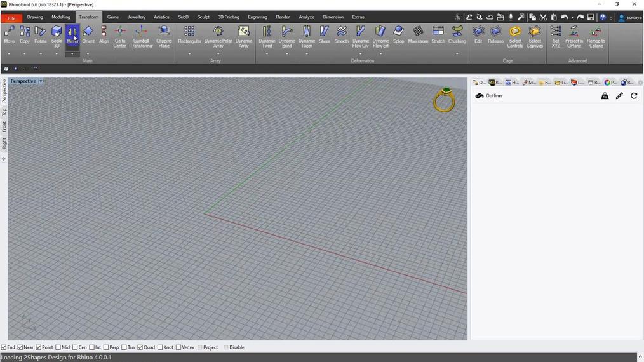
Task: Select the Copy transform tool
Action: click(x=25, y=35)
